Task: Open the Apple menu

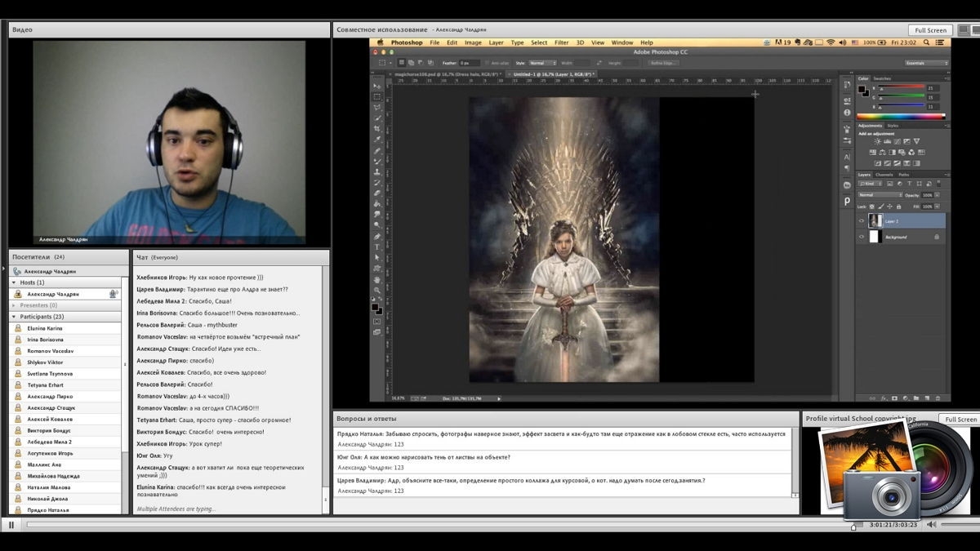Action: tap(381, 42)
